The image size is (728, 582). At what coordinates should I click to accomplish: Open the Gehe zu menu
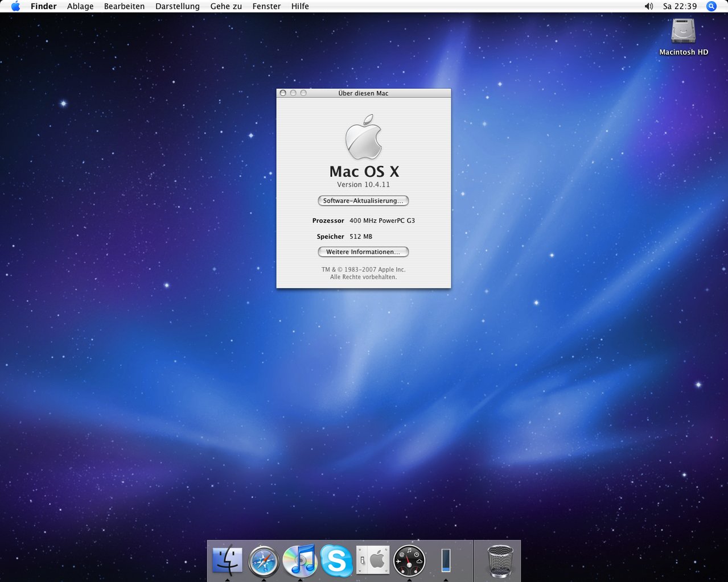pos(226,6)
